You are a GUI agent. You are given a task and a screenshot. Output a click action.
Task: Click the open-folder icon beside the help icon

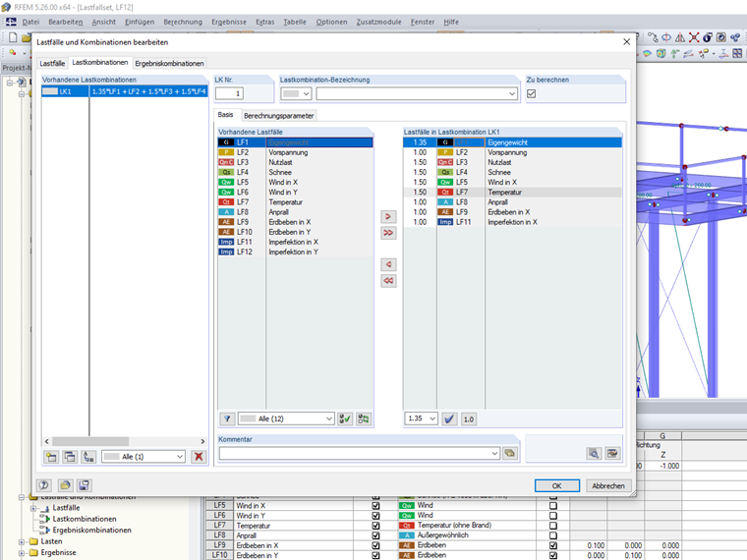(x=65, y=485)
